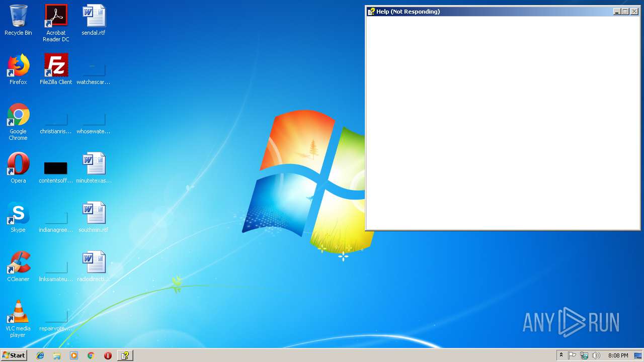Screen dimensions: 644x362
Task: Open the Start menu
Action: [14, 355]
